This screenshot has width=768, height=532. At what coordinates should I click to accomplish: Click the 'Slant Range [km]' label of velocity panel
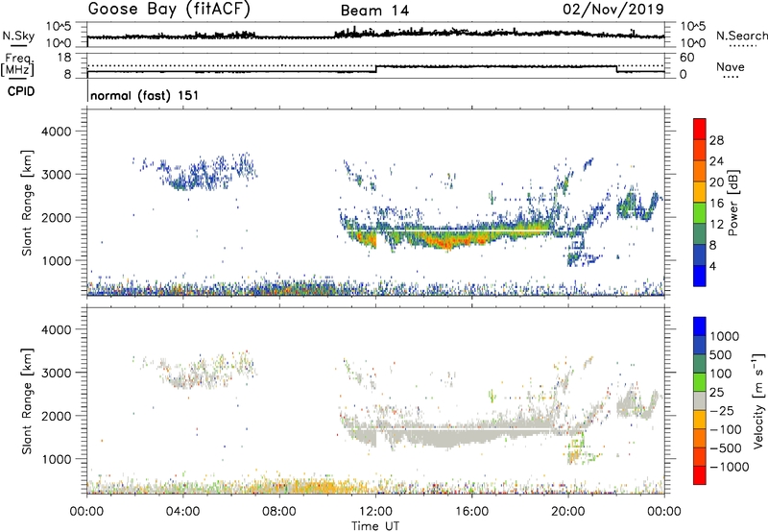click(27, 400)
